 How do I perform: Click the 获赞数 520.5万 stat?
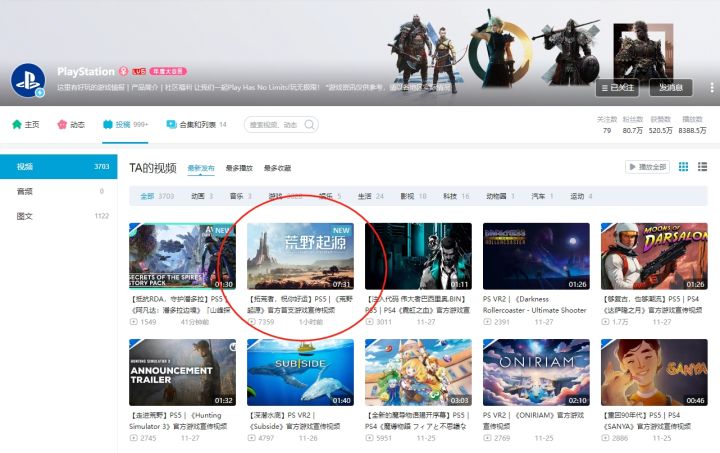click(x=660, y=125)
